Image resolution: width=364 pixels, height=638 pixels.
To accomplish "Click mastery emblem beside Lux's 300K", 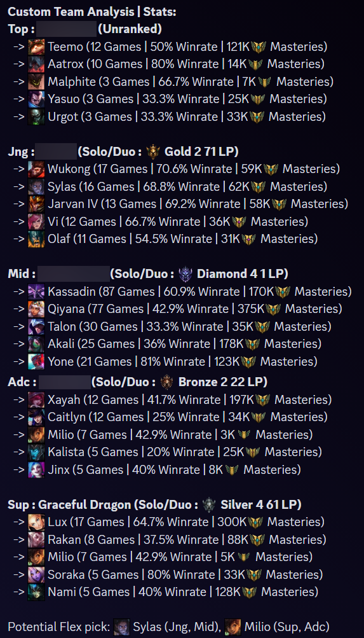I will pyautogui.click(x=256, y=522).
